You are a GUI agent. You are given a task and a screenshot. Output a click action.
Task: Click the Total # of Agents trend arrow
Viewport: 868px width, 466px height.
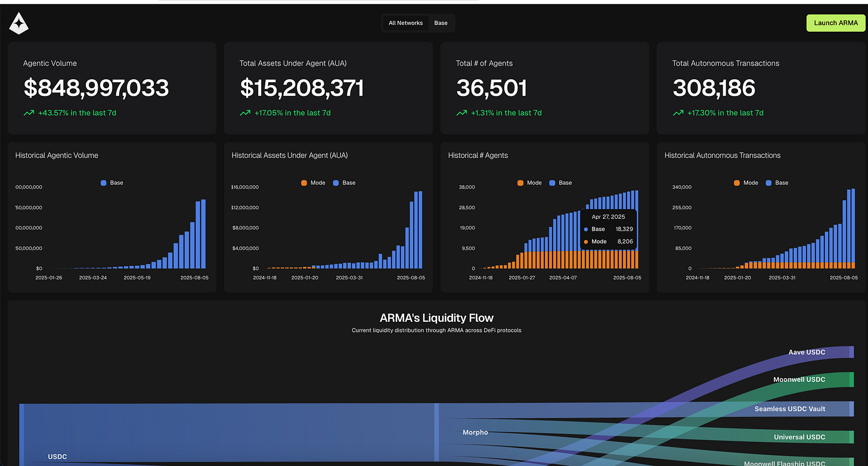(x=461, y=113)
